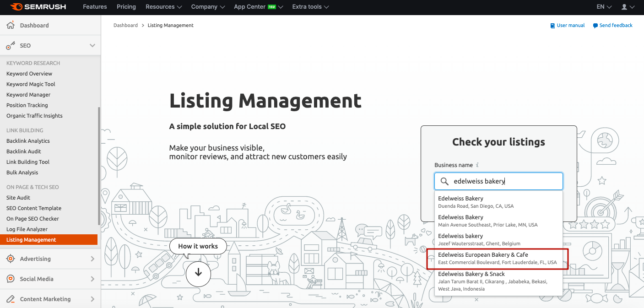Collapse the SEO sidebar section
The height and width of the screenshot is (308, 644).
pos(92,46)
